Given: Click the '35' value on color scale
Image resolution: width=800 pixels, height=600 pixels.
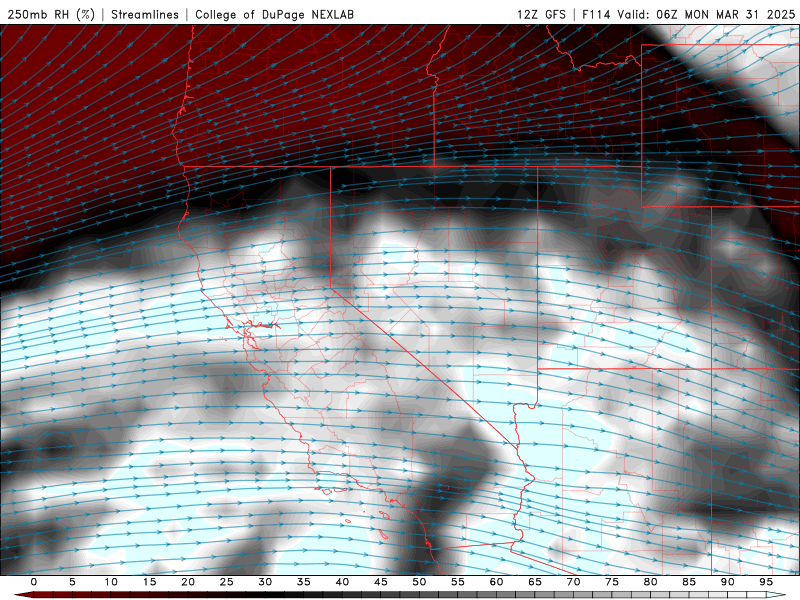Looking at the screenshot, I should [x=304, y=582].
